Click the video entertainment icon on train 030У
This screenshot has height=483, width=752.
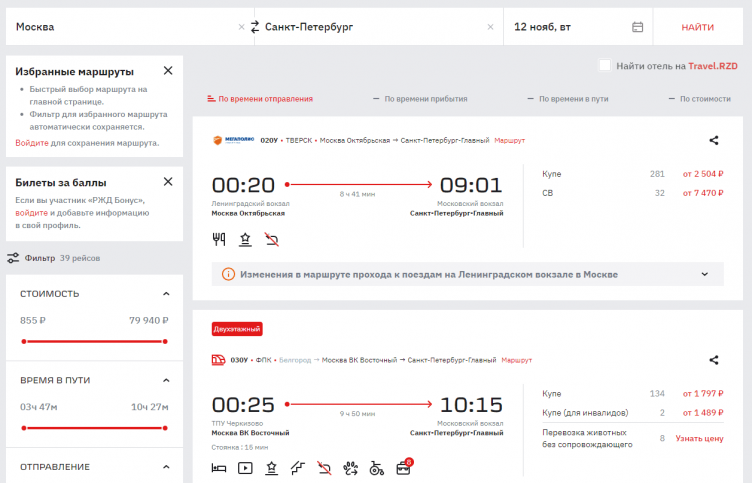coord(245,467)
